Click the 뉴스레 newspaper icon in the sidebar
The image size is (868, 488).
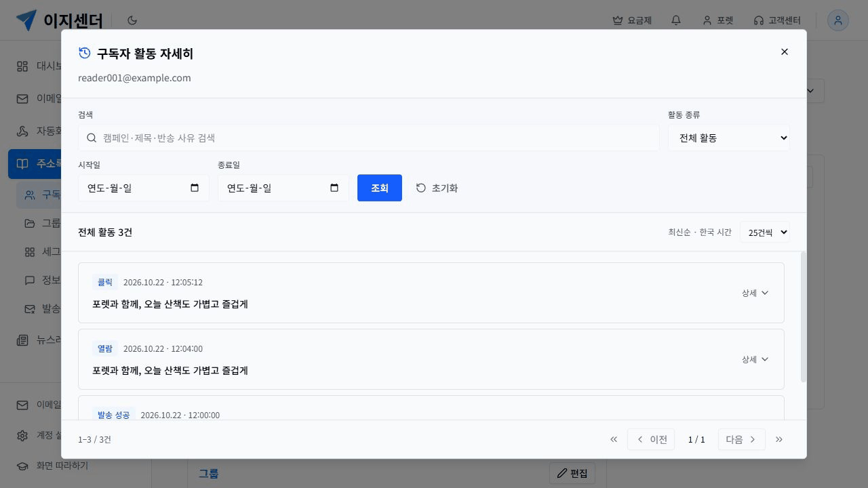(22, 340)
